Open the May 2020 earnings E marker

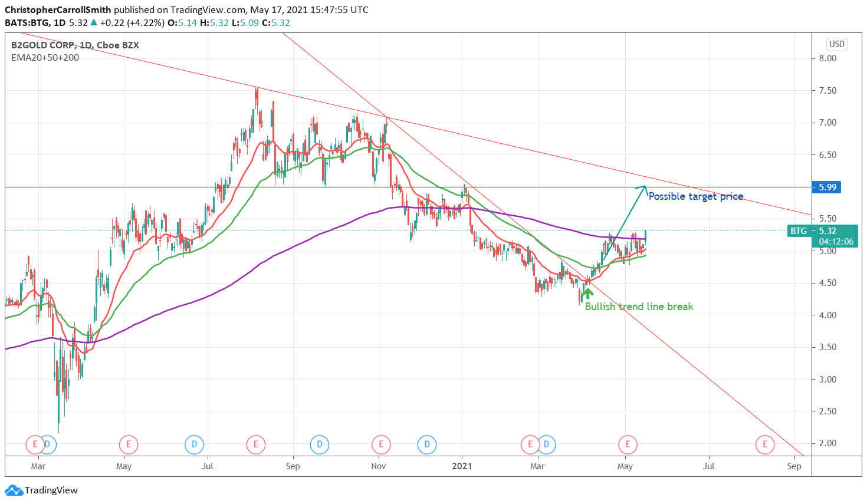128,444
